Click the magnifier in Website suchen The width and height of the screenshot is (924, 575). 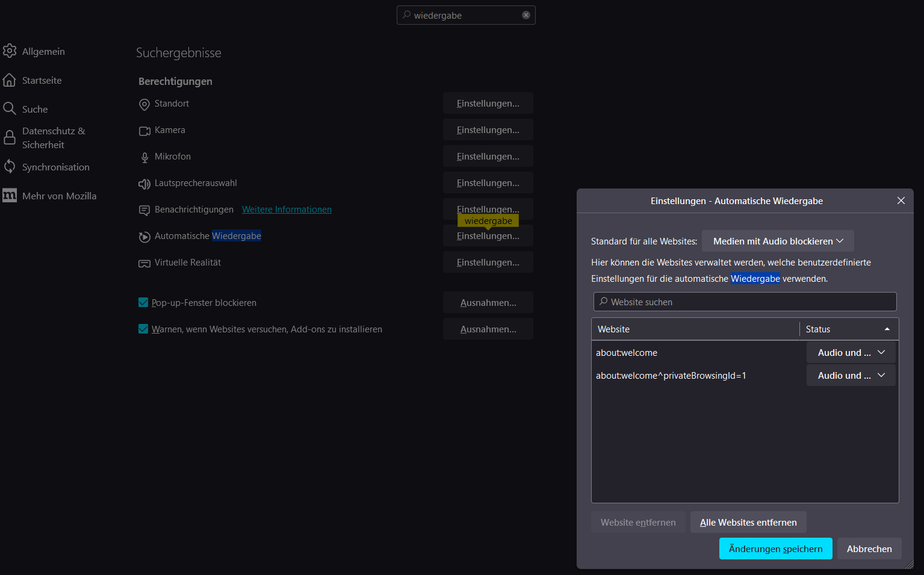[x=603, y=302]
